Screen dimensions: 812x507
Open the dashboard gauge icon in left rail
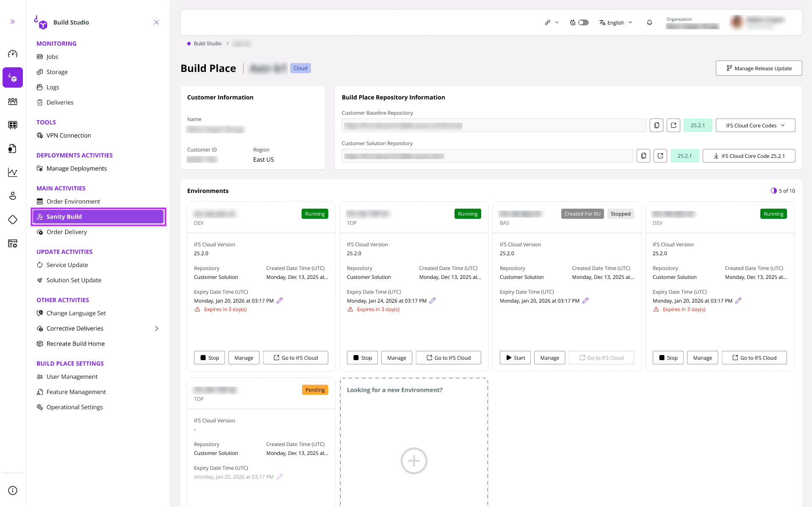tap(13, 54)
